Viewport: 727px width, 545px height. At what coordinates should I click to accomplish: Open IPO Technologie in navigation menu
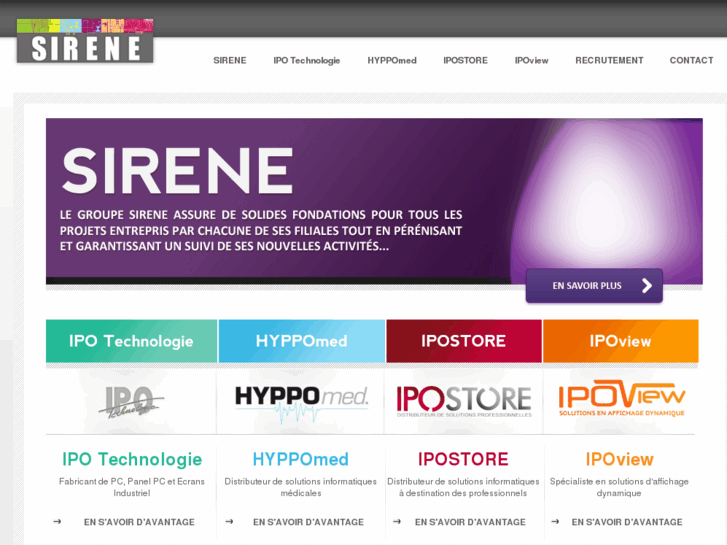(306, 60)
